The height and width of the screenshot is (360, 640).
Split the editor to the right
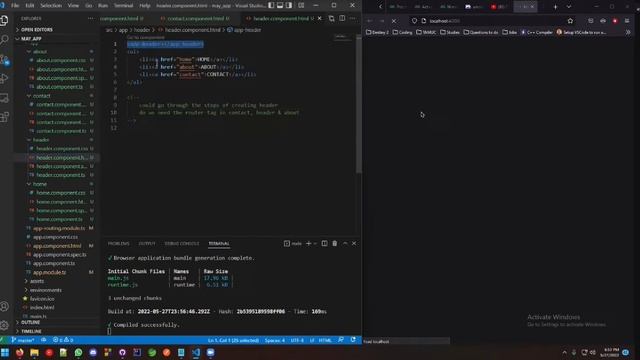[342, 18]
